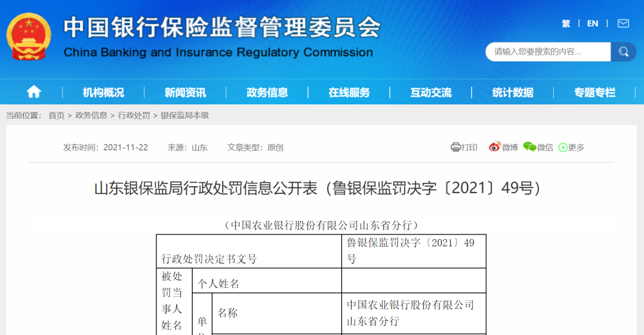Click the article title 山东银保监局行政处罚信息公开表

pyautogui.click(x=317, y=188)
